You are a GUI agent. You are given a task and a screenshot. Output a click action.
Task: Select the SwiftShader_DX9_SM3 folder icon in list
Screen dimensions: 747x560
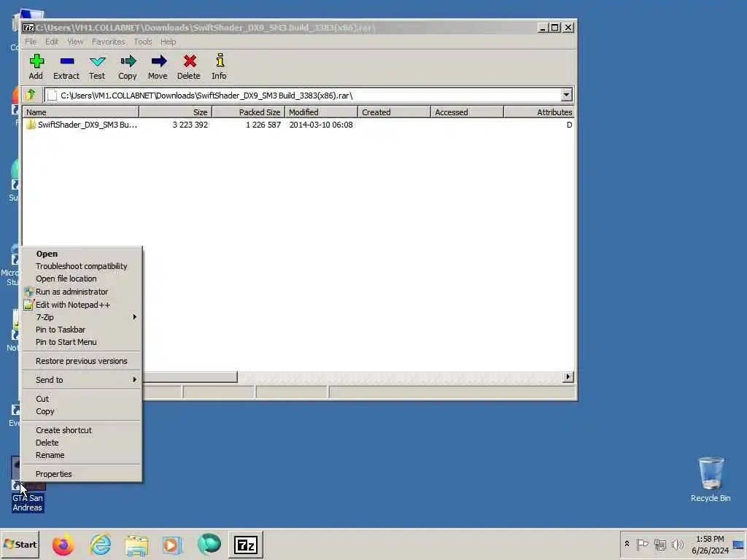(x=31, y=125)
